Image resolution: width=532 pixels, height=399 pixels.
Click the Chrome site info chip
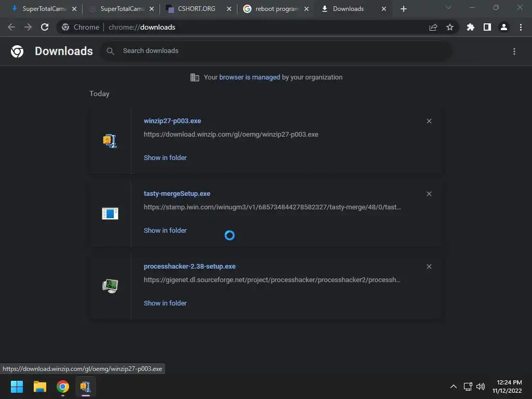pos(81,27)
